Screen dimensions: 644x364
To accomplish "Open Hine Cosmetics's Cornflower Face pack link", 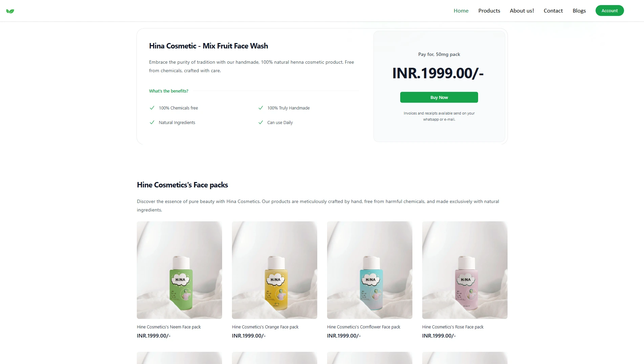I will coord(363,327).
